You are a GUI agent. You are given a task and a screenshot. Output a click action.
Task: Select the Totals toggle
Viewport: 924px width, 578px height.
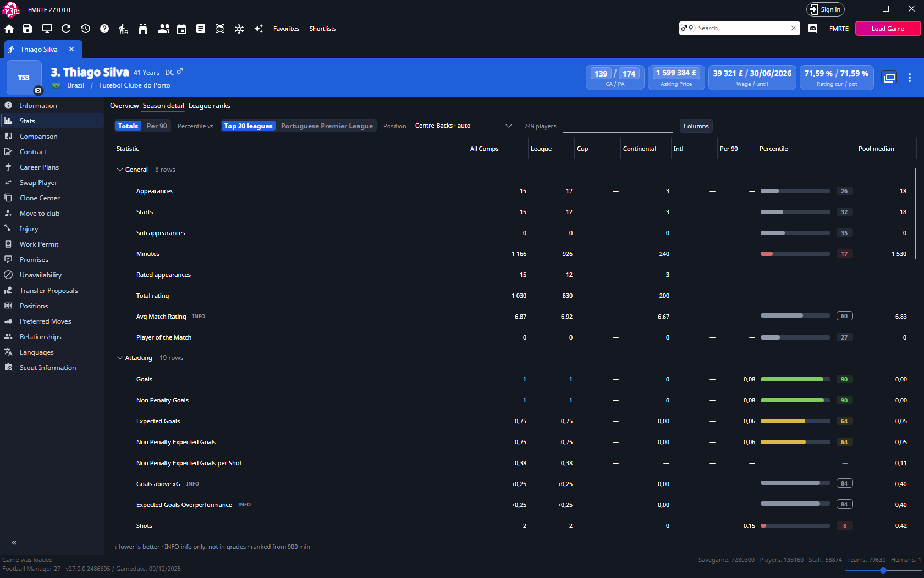pos(128,126)
